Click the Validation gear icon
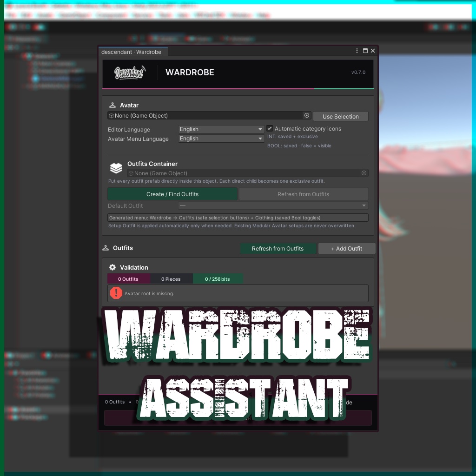Image resolution: width=476 pixels, height=476 pixels. (112, 267)
